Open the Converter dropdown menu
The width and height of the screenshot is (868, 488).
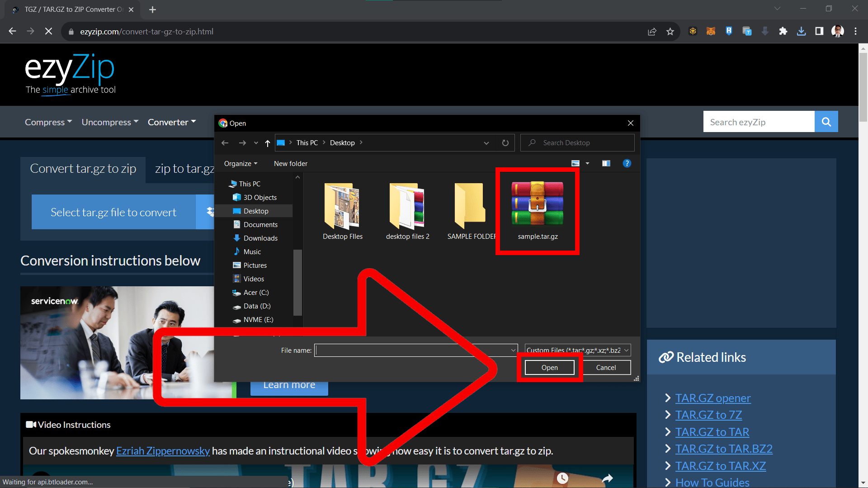pyautogui.click(x=171, y=122)
